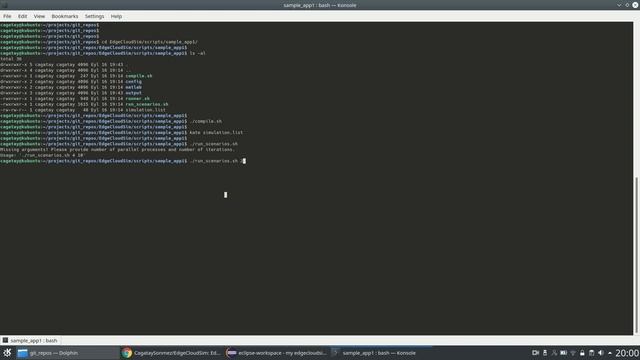Click 'compile.sh' in the ls listing

point(139,76)
